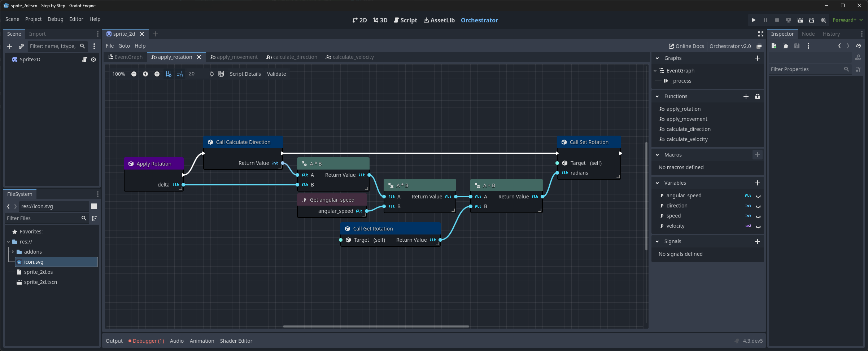Screen dimensions: 868x351
Task: Instantiate a child scene with link icon
Action: click(x=21, y=46)
